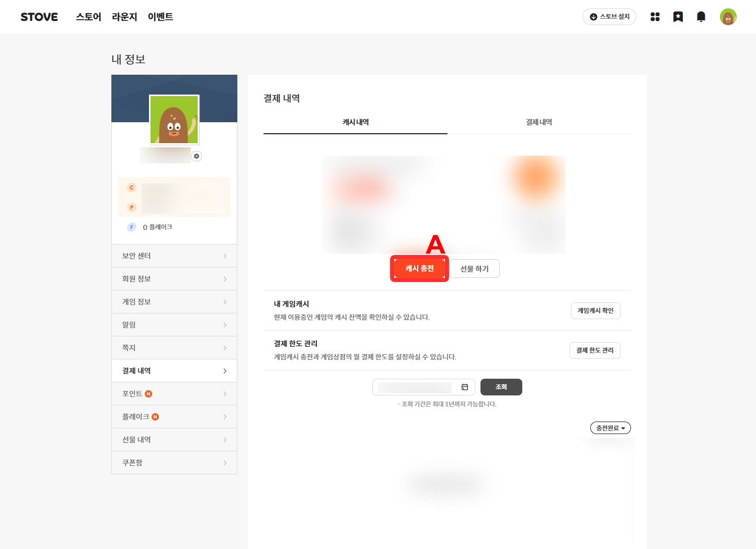Click the bookmark star icon in header
The width and height of the screenshot is (756, 549).
[x=678, y=17]
